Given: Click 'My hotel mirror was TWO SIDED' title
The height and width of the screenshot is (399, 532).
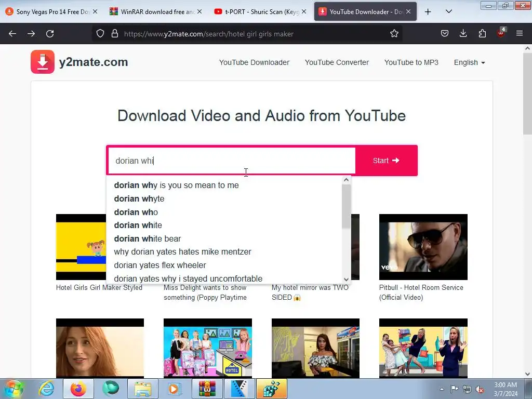Looking at the screenshot, I should pos(310,292).
